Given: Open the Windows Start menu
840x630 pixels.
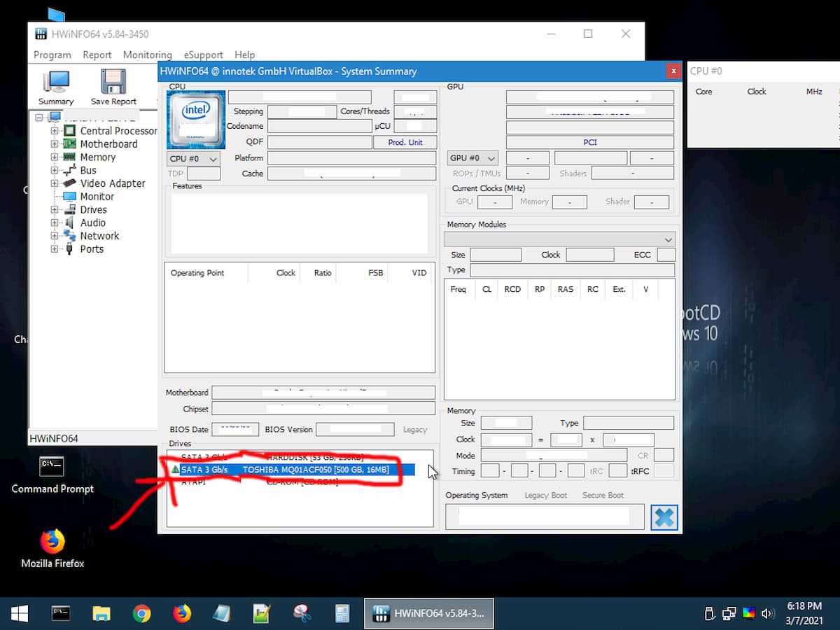Looking at the screenshot, I should tap(20, 614).
